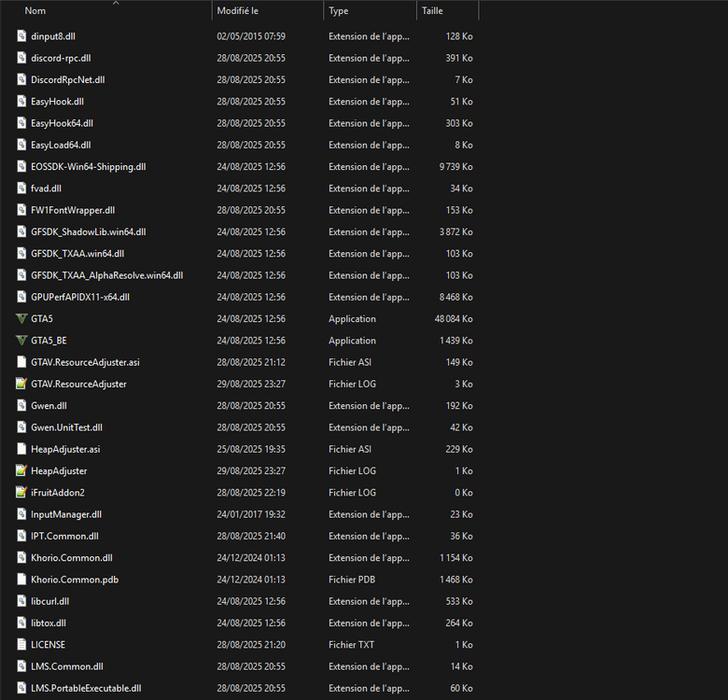Click the date 28/08/2025 22:19

(x=251, y=493)
